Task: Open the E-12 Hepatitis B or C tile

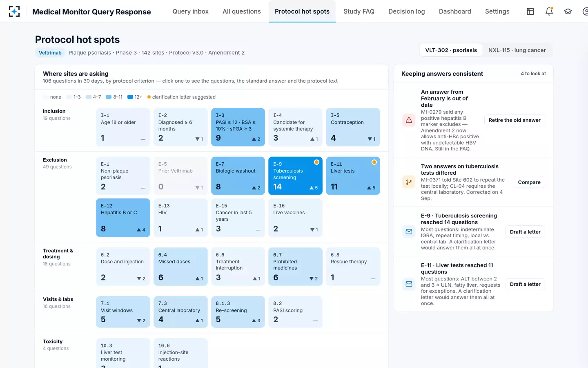Action: (x=123, y=218)
